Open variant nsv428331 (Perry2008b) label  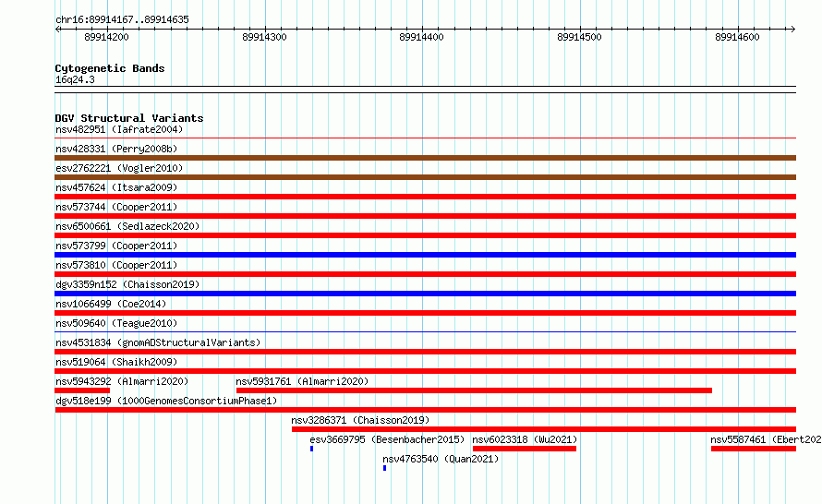[x=116, y=149]
